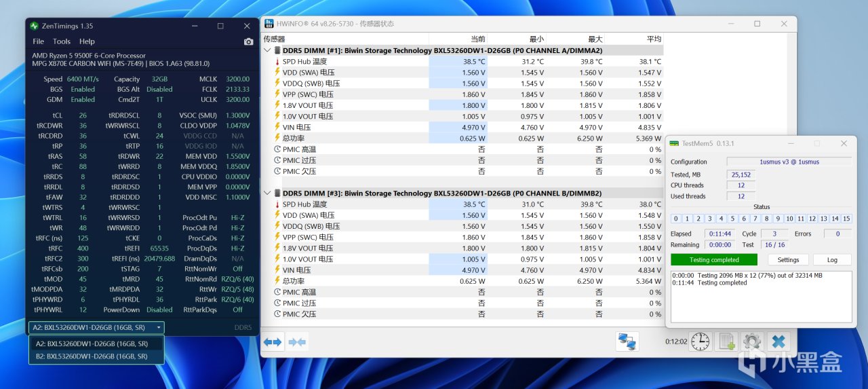868x389 pixels.
Task: Click the DIMM #3 memory module header icon
Action: point(277,193)
